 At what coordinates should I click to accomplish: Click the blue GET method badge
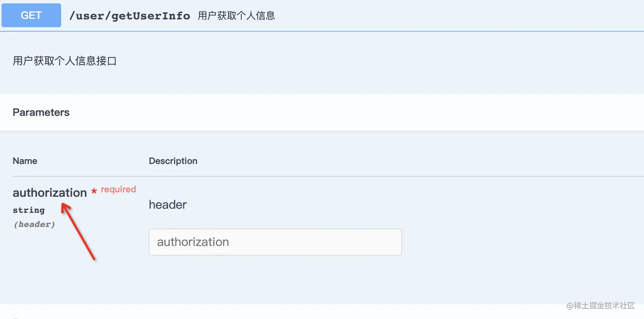coord(31,15)
